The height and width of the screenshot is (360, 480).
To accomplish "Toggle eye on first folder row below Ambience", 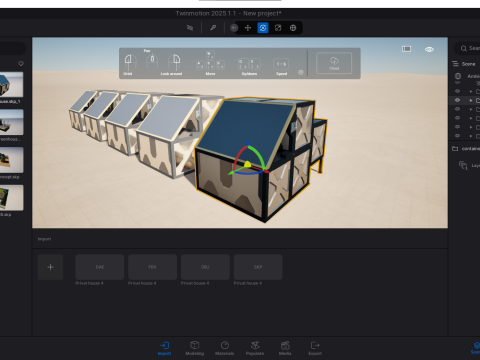I will coord(457,91).
